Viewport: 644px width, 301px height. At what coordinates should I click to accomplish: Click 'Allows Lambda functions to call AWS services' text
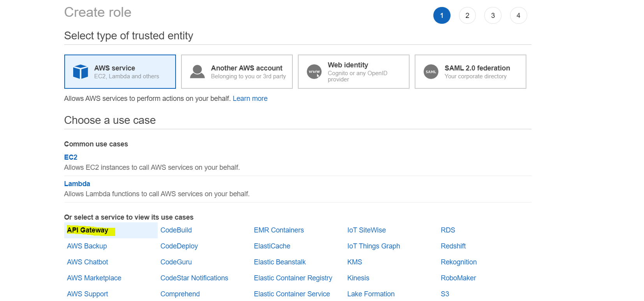[x=157, y=194]
